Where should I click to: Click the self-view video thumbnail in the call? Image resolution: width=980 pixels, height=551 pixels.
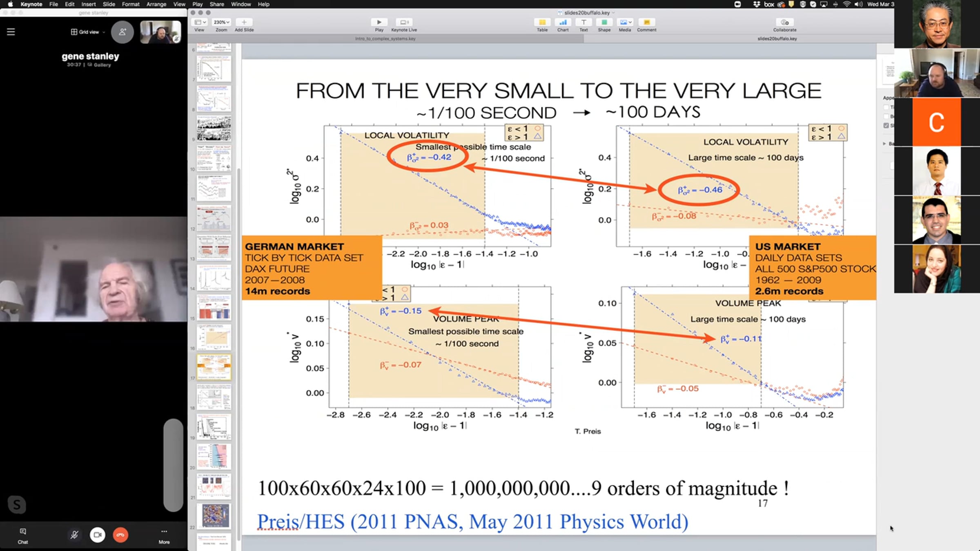coord(160,32)
